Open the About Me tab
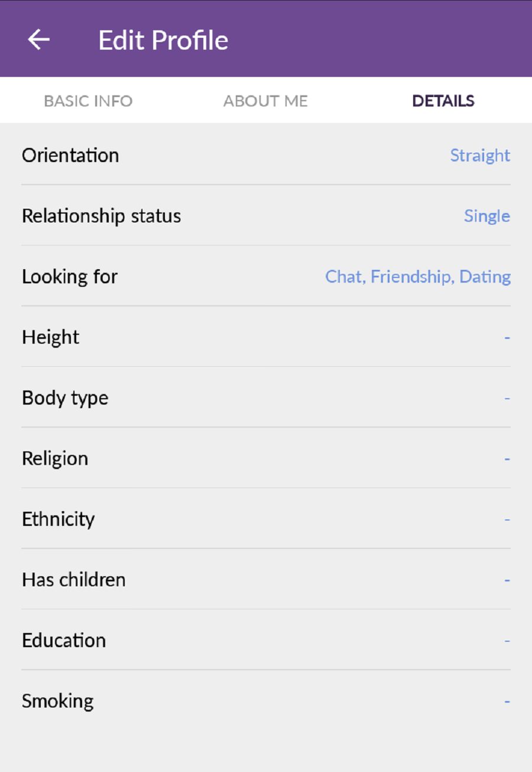This screenshot has height=772, width=532. [265, 101]
